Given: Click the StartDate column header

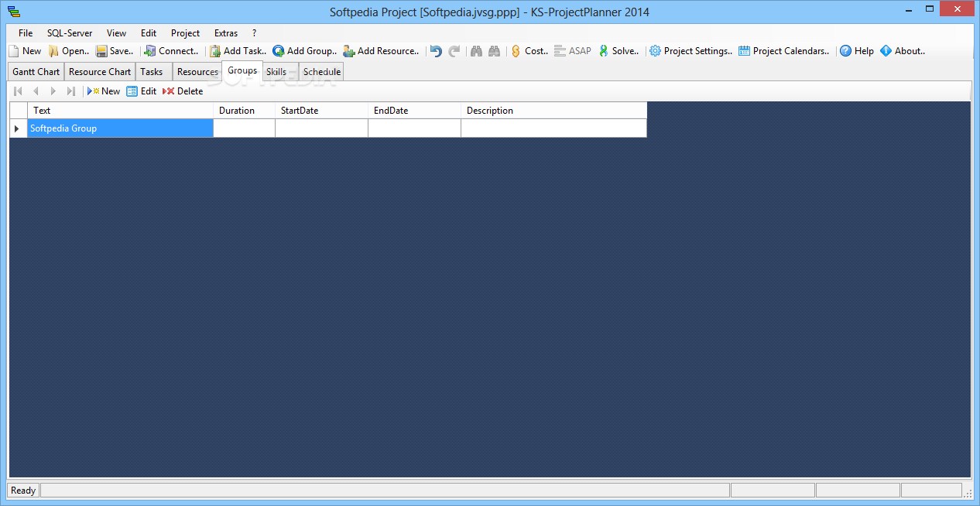Looking at the screenshot, I should click(321, 111).
